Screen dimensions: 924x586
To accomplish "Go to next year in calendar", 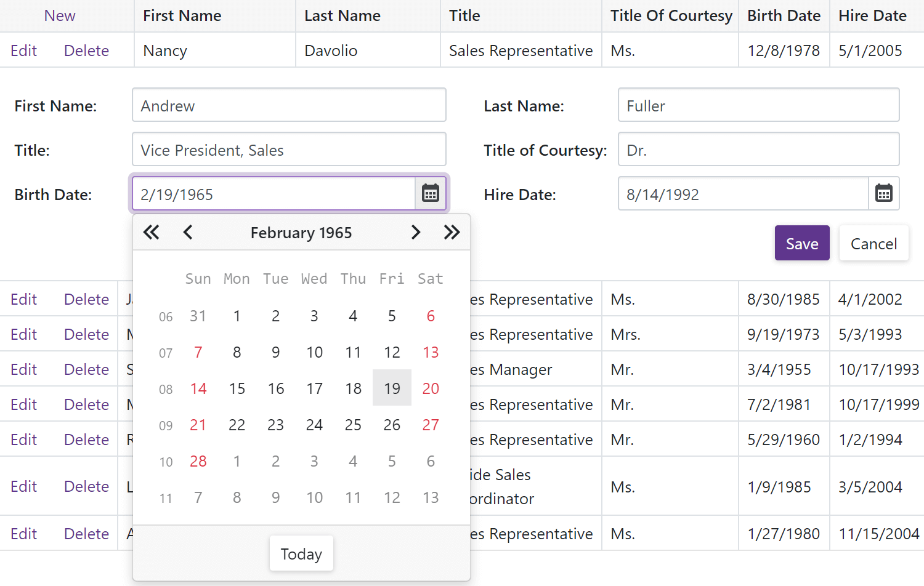I will pyautogui.click(x=452, y=233).
